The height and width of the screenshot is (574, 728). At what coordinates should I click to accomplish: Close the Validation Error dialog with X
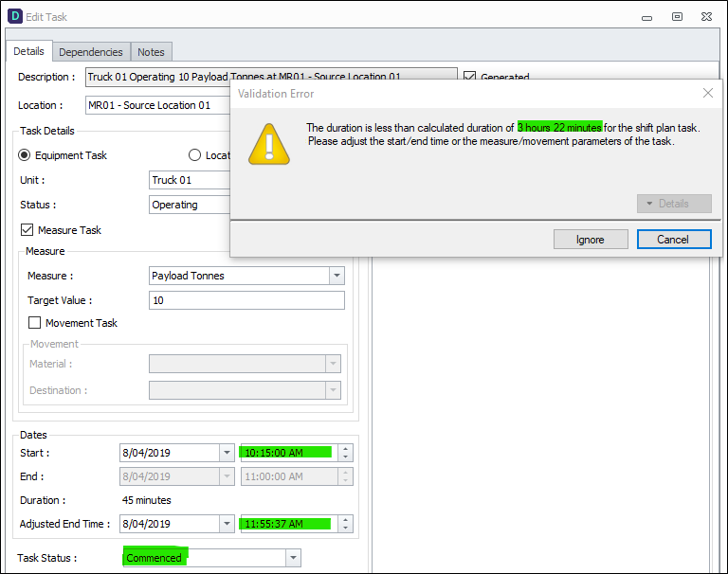pos(707,93)
